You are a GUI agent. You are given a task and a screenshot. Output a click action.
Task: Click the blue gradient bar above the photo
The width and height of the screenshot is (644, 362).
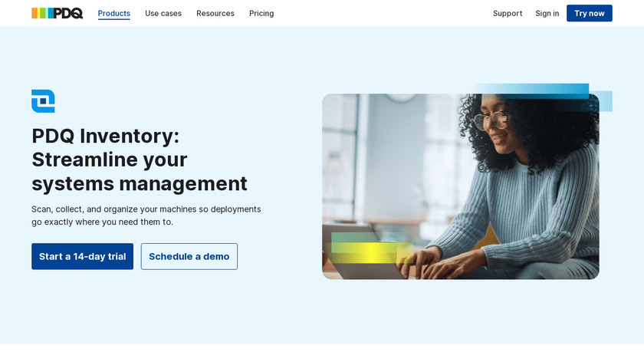(x=531, y=90)
